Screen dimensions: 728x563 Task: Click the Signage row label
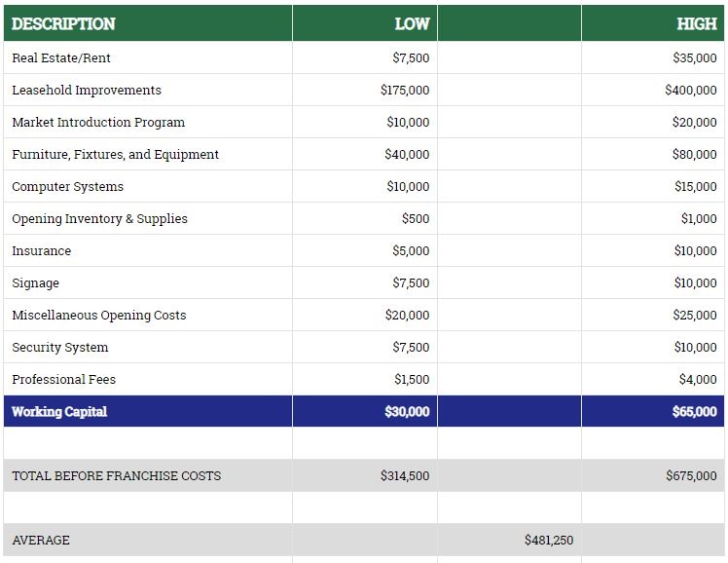pyautogui.click(x=35, y=283)
